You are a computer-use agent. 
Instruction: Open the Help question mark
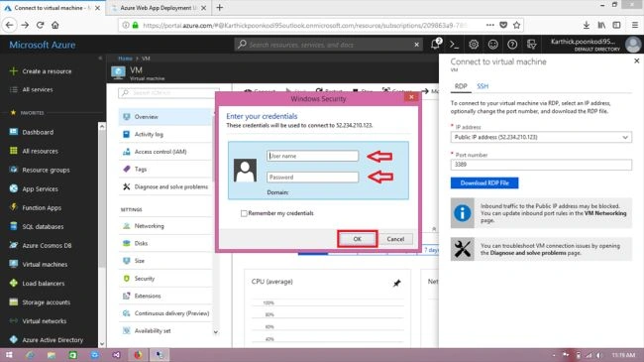click(512, 45)
